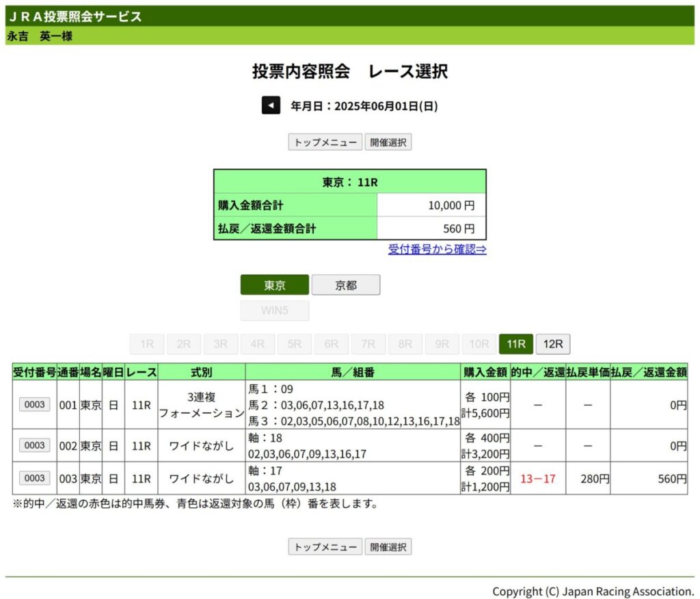700x599 pixels.
Task: Click the lower 開催選択 button
Action: 388,547
